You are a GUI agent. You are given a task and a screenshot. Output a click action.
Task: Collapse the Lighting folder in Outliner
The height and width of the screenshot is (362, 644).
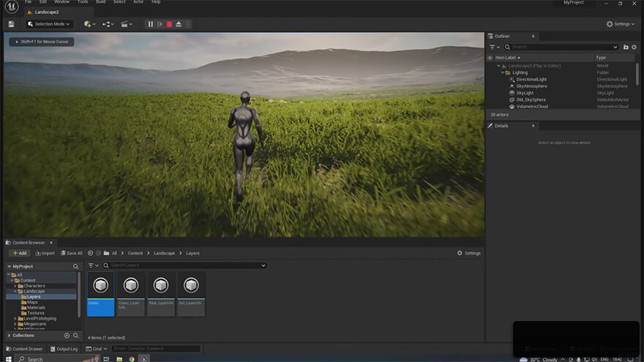click(x=503, y=72)
